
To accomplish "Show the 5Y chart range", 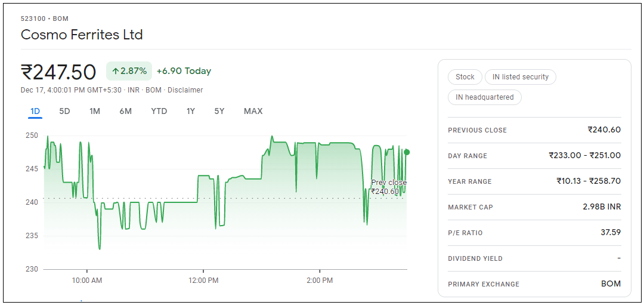I will tap(219, 111).
